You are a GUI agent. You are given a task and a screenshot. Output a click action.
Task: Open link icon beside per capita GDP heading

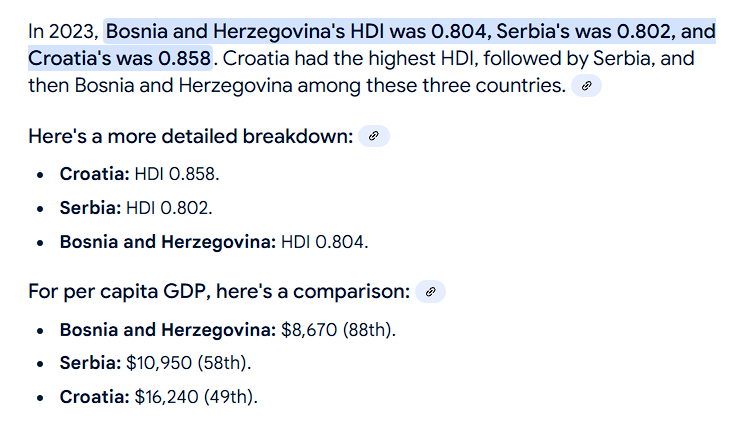(430, 291)
